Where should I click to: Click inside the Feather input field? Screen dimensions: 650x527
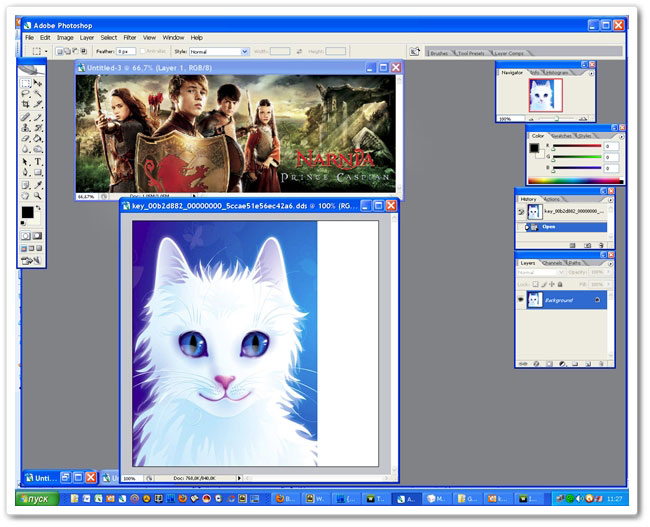pyautogui.click(x=127, y=51)
